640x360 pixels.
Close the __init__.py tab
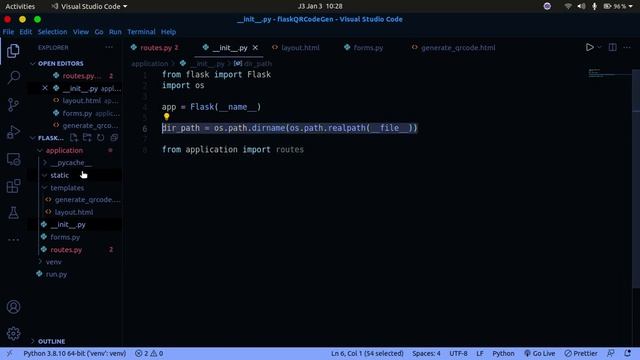pyautogui.click(x=255, y=48)
